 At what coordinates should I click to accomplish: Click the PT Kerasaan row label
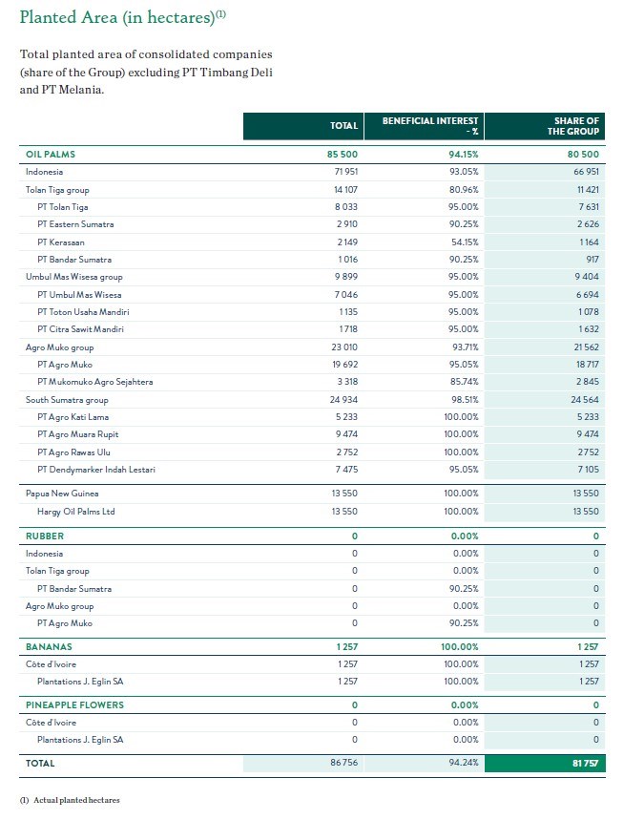(x=61, y=242)
